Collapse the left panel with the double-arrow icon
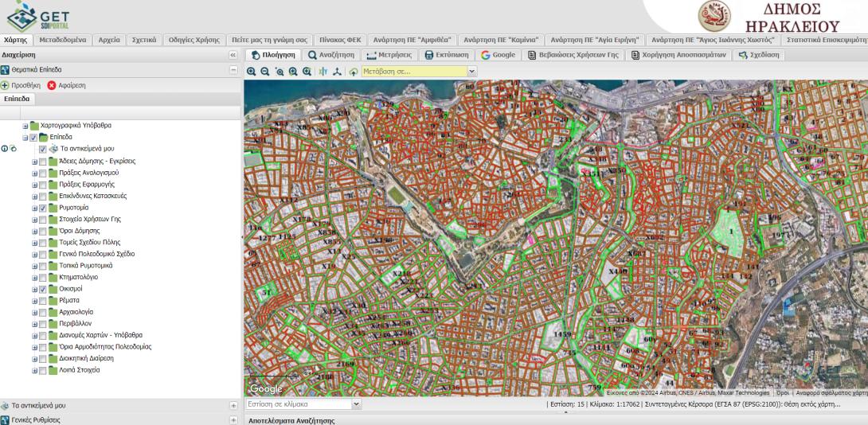 pos(233,55)
